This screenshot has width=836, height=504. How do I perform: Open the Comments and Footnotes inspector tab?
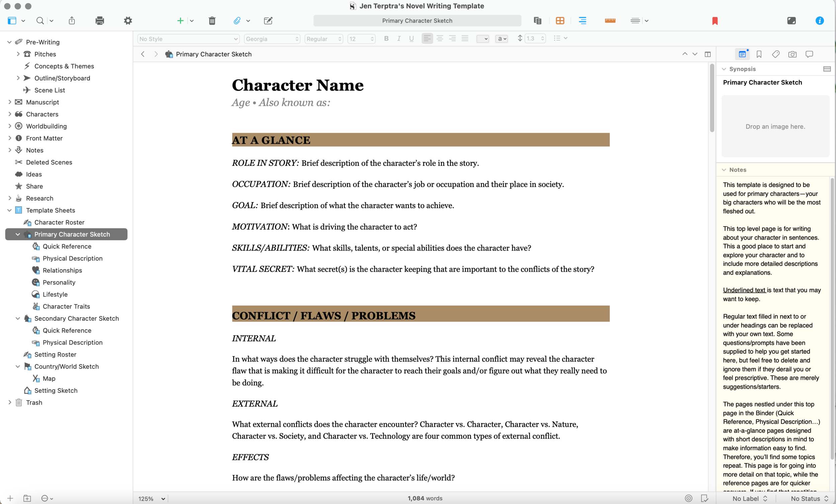coord(809,54)
